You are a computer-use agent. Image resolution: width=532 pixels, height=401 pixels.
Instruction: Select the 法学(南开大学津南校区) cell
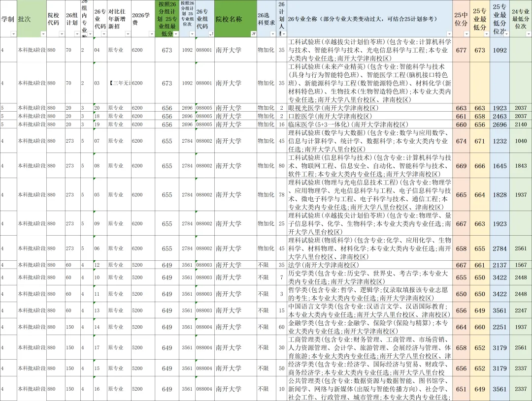[x=369, y=265]
